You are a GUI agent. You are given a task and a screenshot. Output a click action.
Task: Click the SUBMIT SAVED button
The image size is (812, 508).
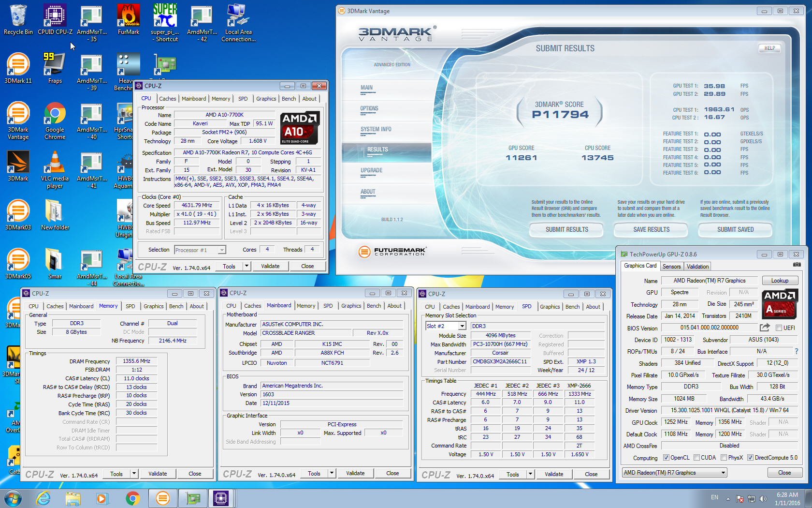pos(735,229)
